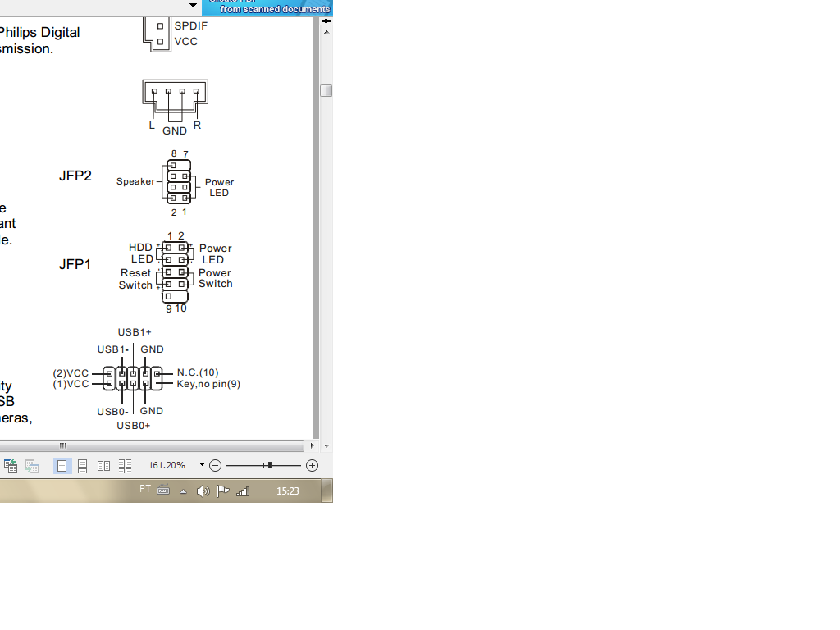Open the on-screen keyboard tray icon

click(x=163, y=490)
